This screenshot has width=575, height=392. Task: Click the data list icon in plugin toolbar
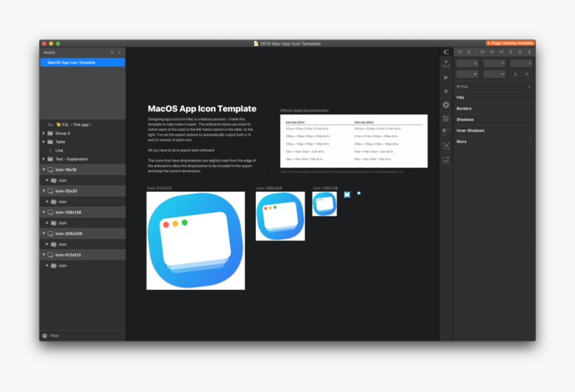[x=446, y=119]
